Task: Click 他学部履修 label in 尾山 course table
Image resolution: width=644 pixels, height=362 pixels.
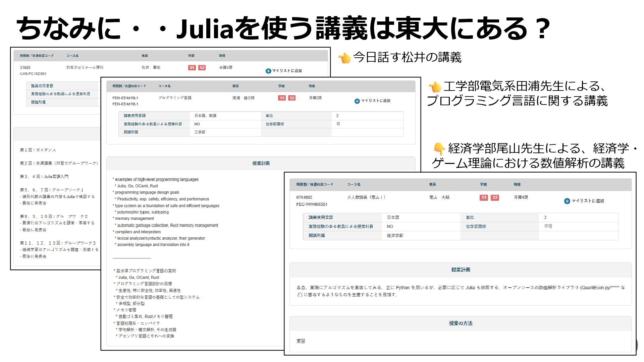Action: click(476, 227)
